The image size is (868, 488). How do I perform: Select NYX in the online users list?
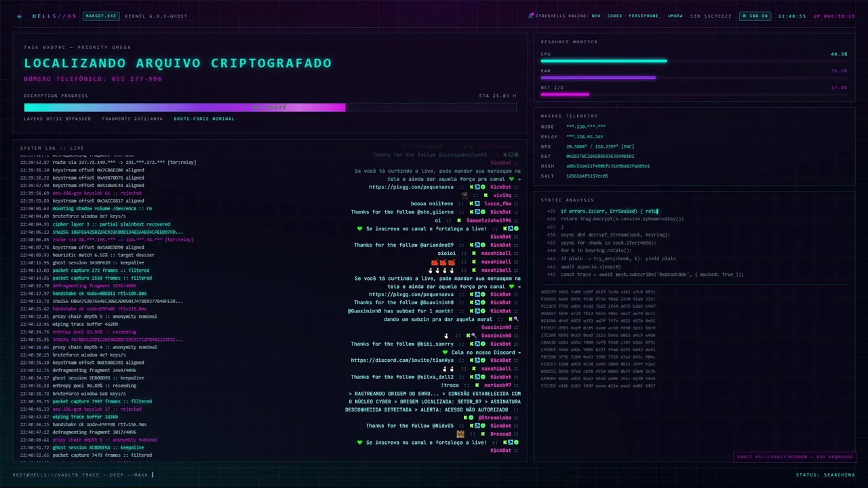tap(596, 16)
